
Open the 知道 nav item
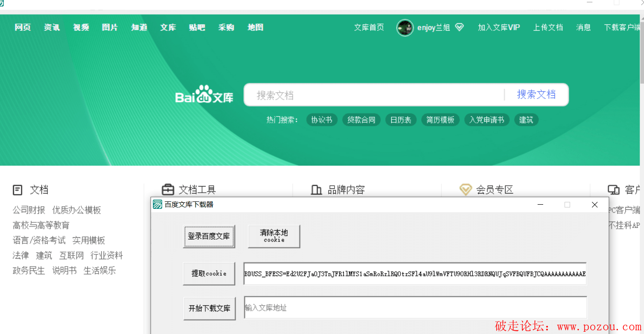[x=139, y=27]
